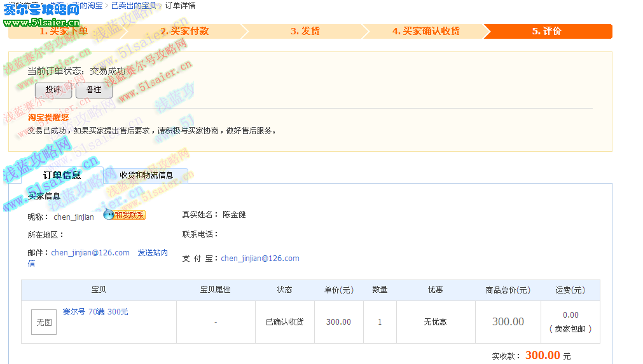
Task: Click the 优惠 column header
Action: pyautogui.click(x=436, y=290)
